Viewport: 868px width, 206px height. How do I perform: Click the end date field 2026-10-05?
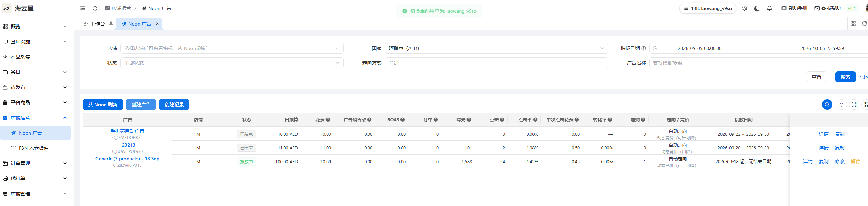(822, 48)
